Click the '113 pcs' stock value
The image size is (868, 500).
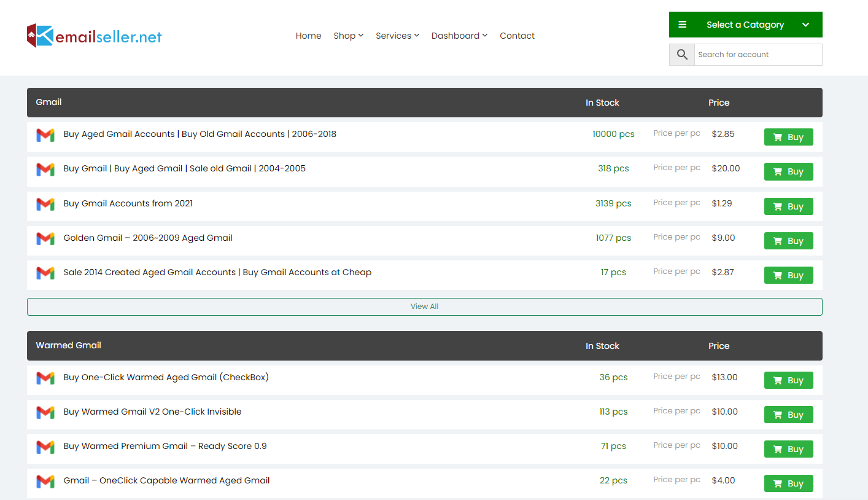tap(613, 412)
